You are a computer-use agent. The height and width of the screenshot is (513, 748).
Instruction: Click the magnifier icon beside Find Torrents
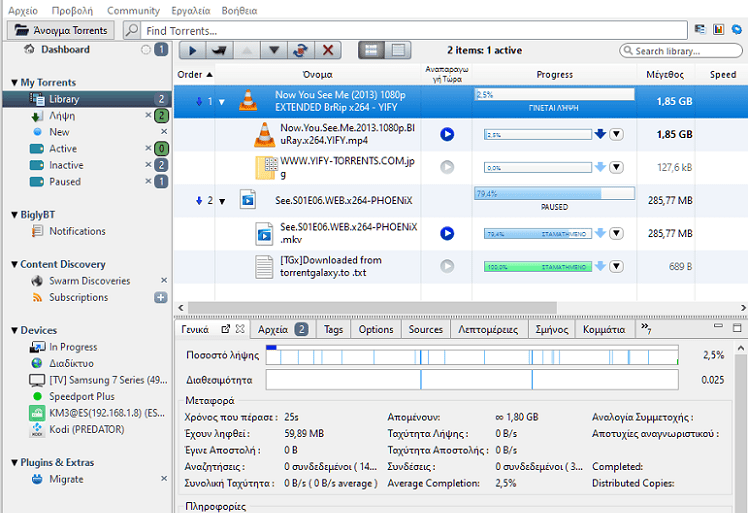click(x=132, y=30)
